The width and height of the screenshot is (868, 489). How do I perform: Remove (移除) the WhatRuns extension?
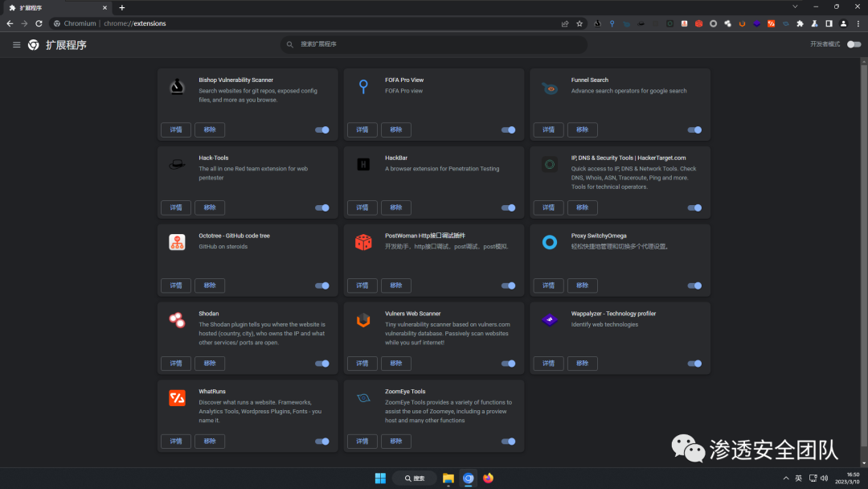click(210, 442)
